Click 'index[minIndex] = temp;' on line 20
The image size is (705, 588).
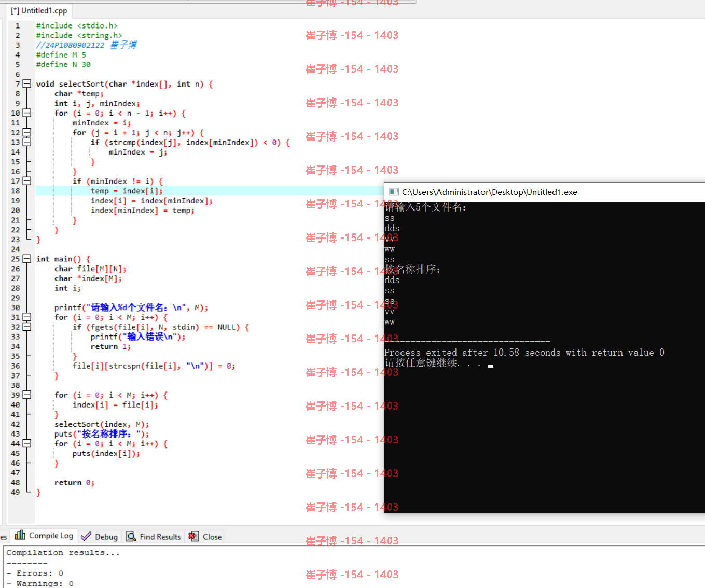143,210
